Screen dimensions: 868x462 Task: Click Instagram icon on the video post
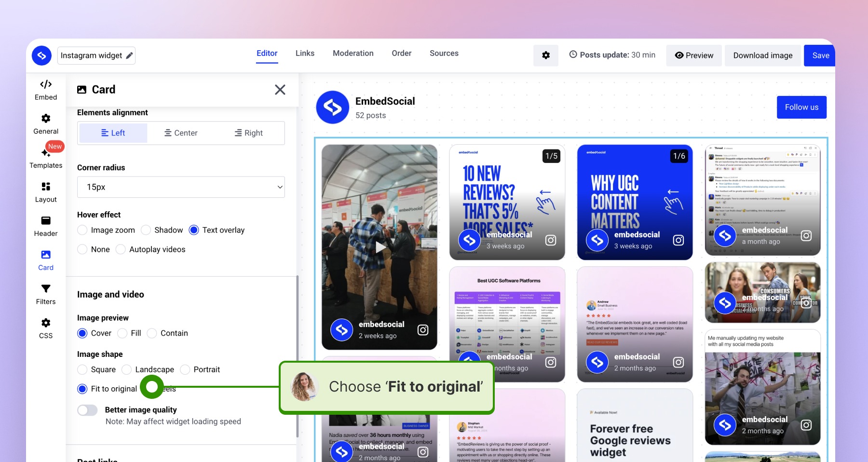[x=423, y=330]
